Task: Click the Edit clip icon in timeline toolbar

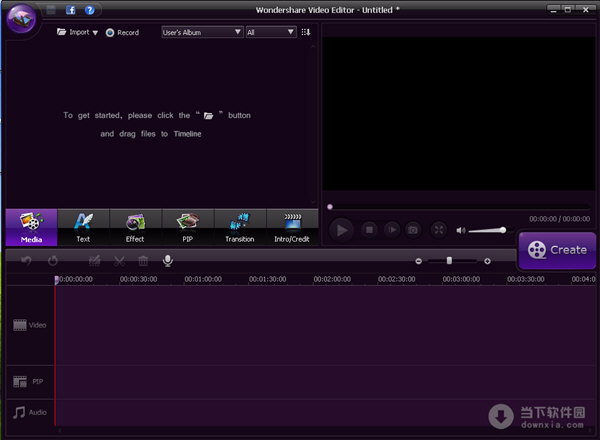Action: (95, 261)
